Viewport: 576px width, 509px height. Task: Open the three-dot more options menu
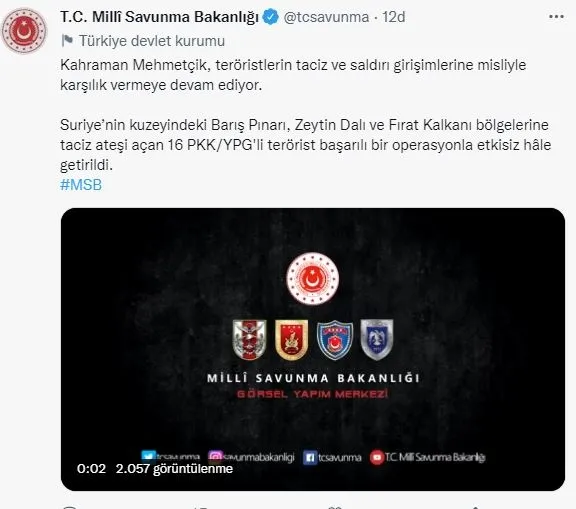point(556,17)
